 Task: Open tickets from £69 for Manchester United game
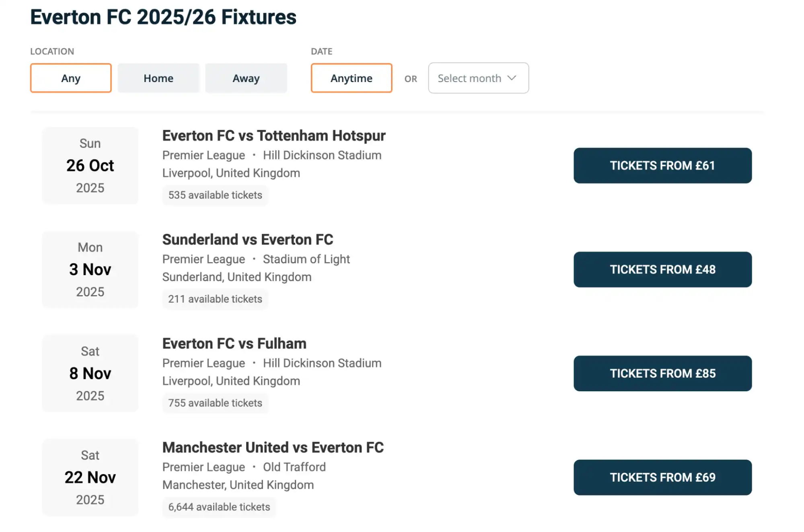[x=662, y=477]
